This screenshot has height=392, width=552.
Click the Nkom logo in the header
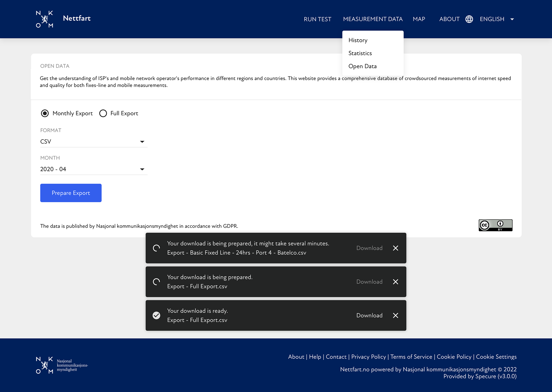[45, 19]
